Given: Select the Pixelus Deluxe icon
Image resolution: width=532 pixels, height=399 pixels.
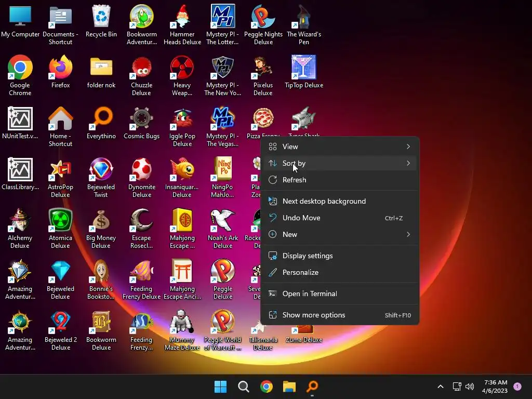Looking at the screenshot, I should tap(263, 75).
